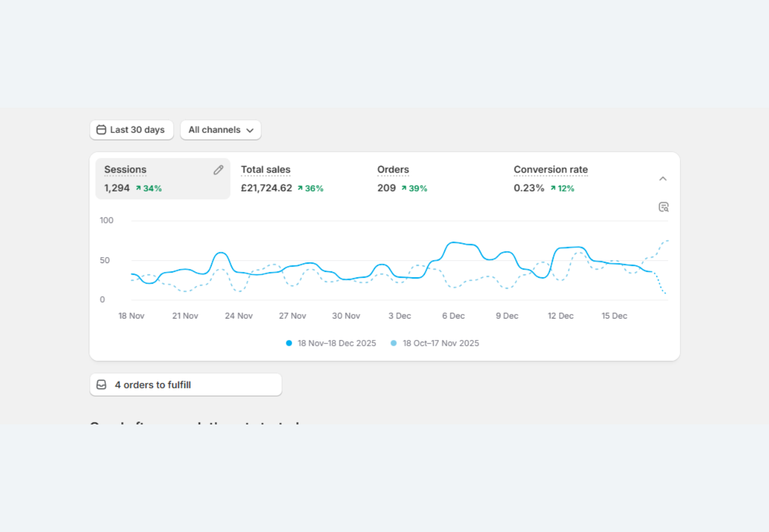
Task: Click the 18 Oct–17 Nov 2025 legend label
Action: pyautogui.click(x=441, y=343)
